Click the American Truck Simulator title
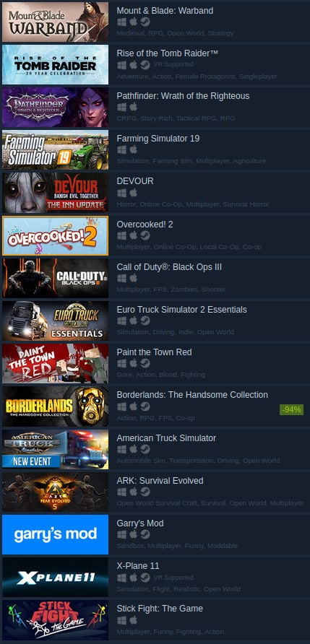Image resolution: width=310 pixels, height=644 pixels. pos(166,438)
